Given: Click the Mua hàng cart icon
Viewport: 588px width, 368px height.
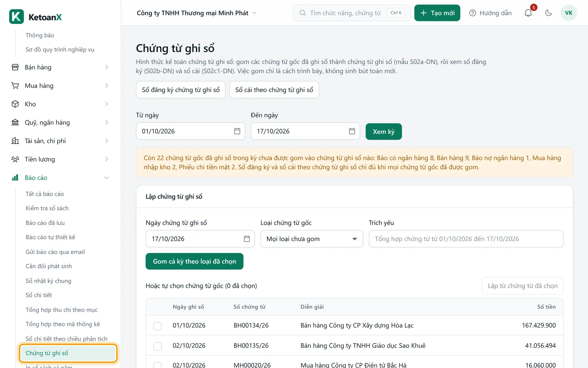Looking at the screenshot, I should click(x=15, y=86).
